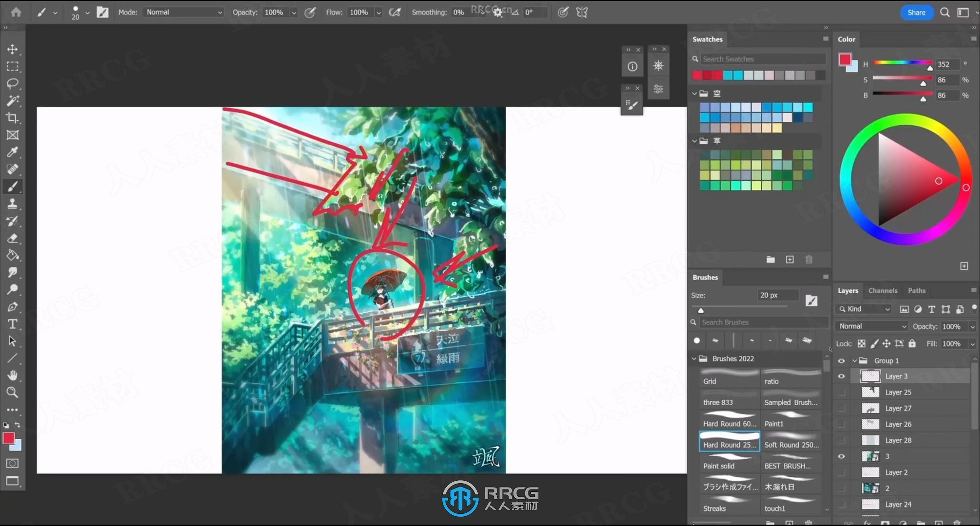The image size is (980, 526).
Task: Select the Pen tool
Action: click(x=13, y=307)
